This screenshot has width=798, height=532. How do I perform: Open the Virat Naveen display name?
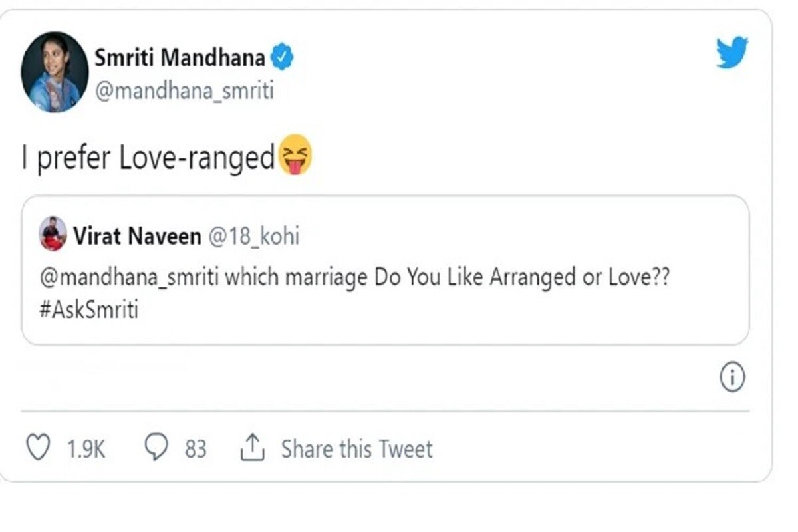[138, 236]
